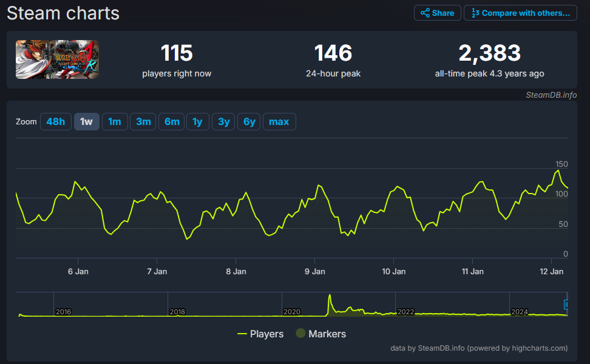
Task: Select the 48h zoom range
Action: (55, 121)
